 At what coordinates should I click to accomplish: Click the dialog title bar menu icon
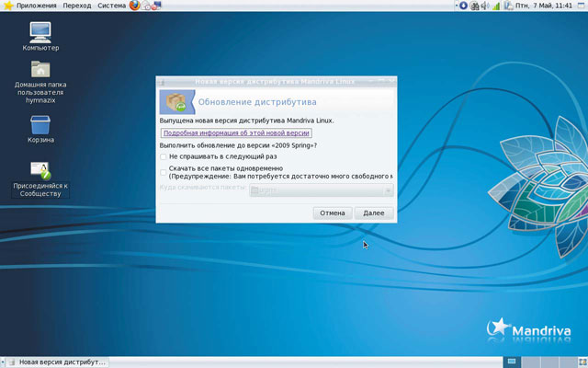[162, 81]
